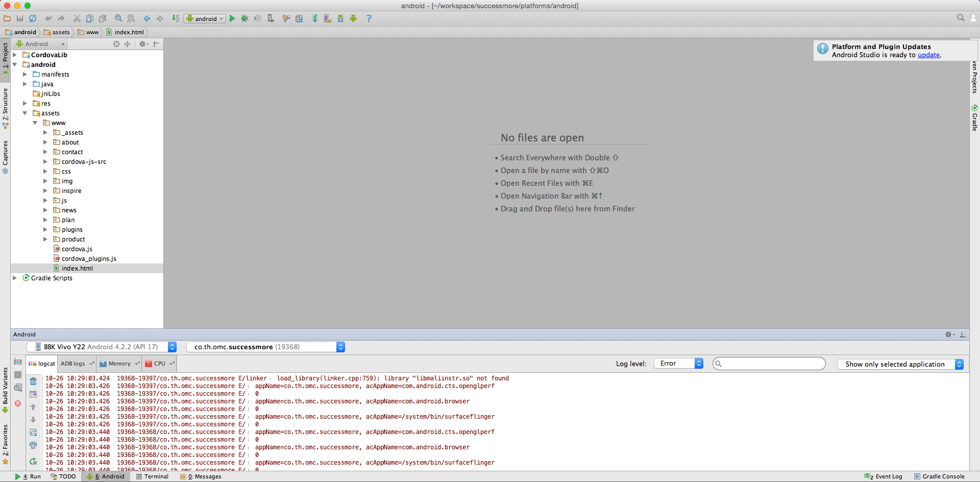This screenshot has height=482, width=980.
Task: Expand the plugins folder
Action: (x=45, y=230)
